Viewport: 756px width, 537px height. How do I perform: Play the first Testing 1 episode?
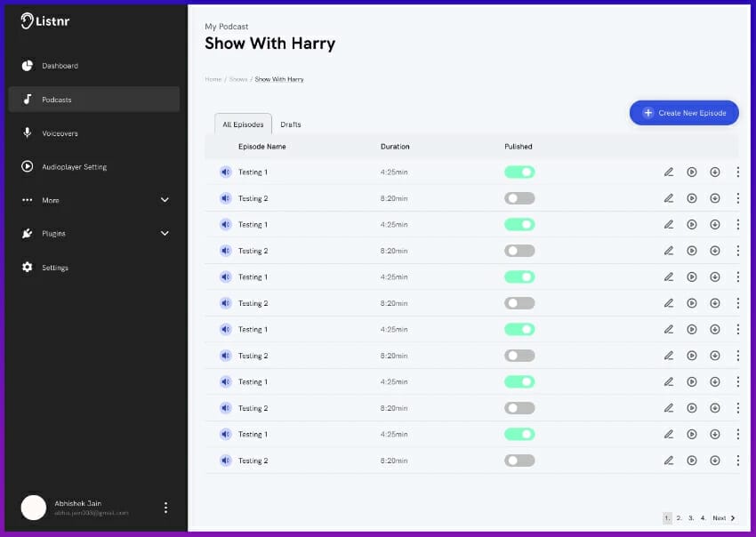pos(692,172)
